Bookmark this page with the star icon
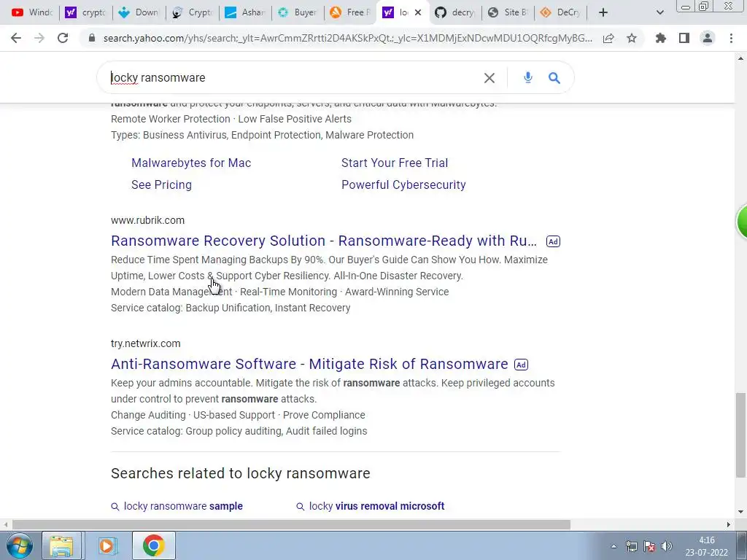This screenshot has height=560, width=747. click(x=632, y=38)
